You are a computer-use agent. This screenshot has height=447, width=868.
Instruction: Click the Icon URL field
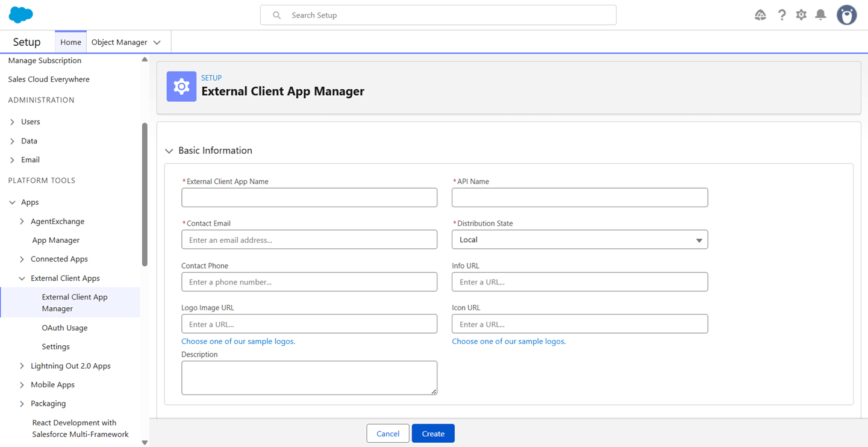click(x=579, y=324)
